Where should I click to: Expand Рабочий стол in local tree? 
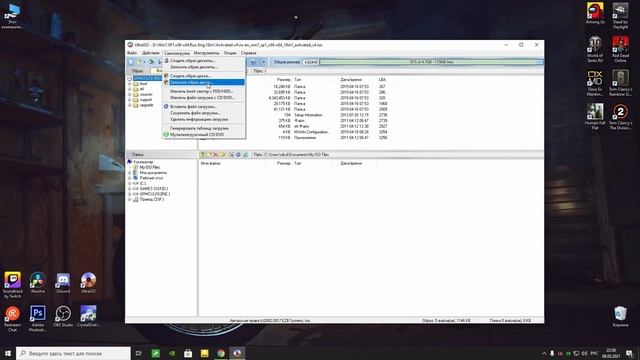[x=130, y=178]
